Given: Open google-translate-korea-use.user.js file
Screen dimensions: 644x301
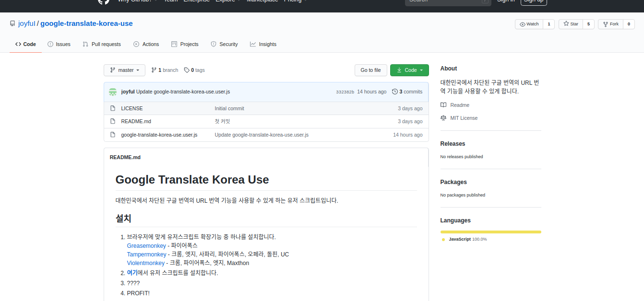Looking at the screenshot, I should (x=159, y=135).
